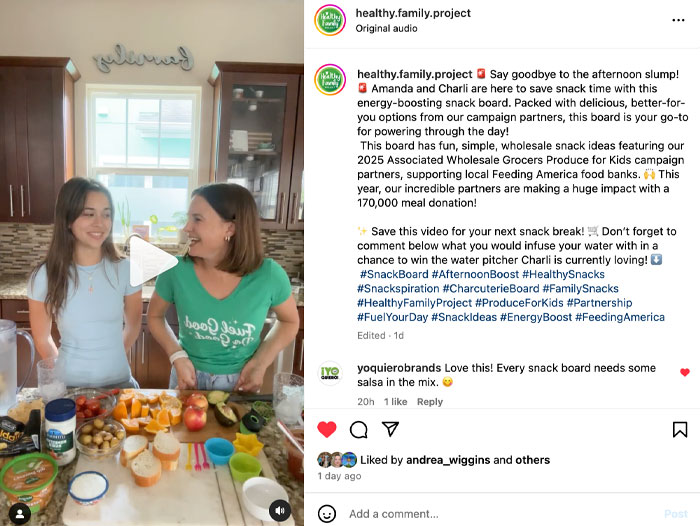Viewport: 700px width, 526px height.
Task: Show others who liked this post
Action: (532, 460)
